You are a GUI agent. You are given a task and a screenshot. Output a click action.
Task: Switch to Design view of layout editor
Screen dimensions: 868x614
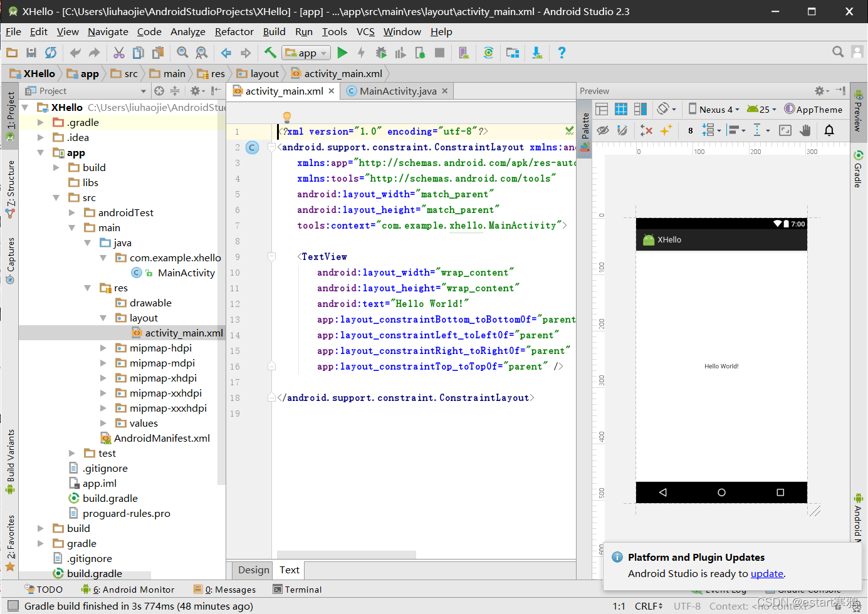[x=253, y=570]
